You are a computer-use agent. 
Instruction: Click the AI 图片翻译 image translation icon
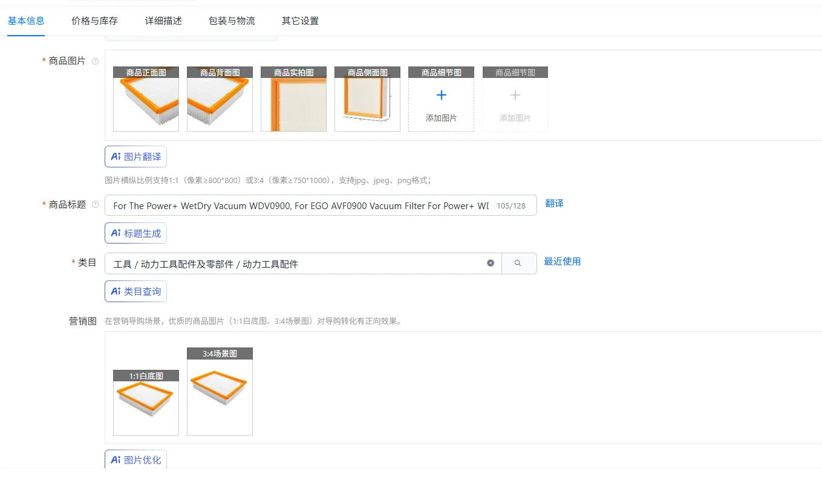[116, 157]
